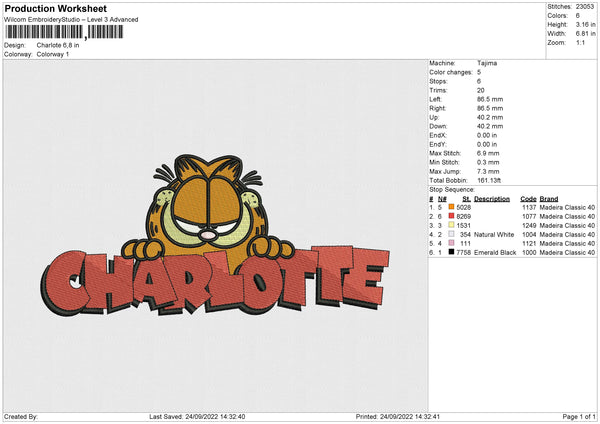Click the "St." column header
This screenshot has height=424, width=600.
pyautogui.click(x=466, y=199)
